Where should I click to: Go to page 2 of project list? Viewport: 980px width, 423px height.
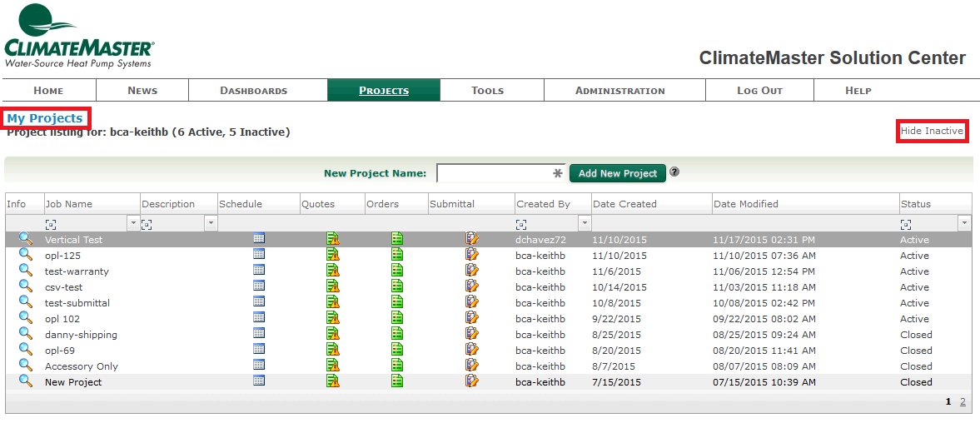[x=963, y=401]
